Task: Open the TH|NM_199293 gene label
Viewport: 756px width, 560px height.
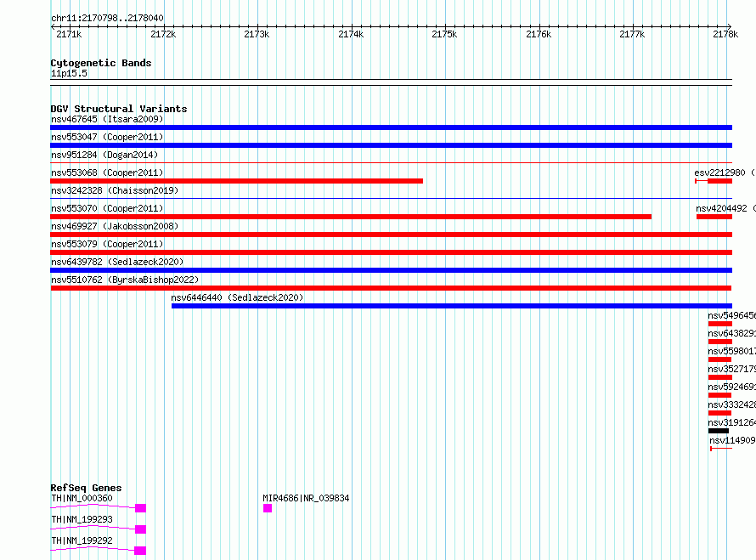Action: click(x=82, y=519)
